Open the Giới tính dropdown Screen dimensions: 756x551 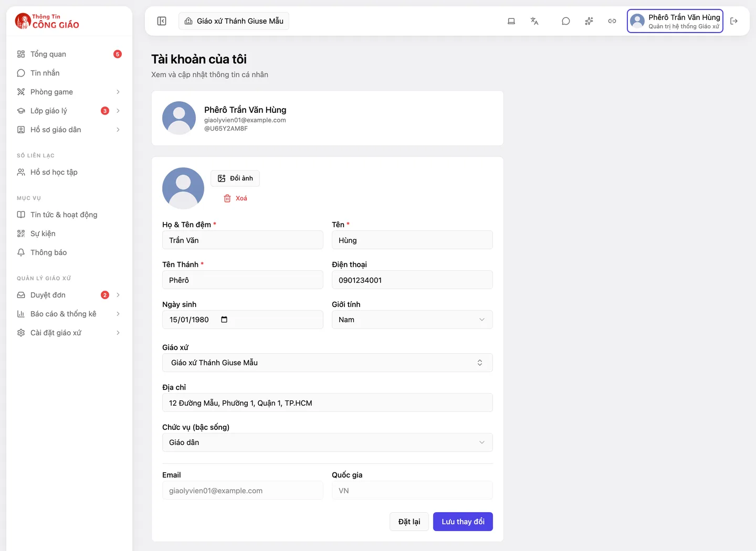pos(412,320)
